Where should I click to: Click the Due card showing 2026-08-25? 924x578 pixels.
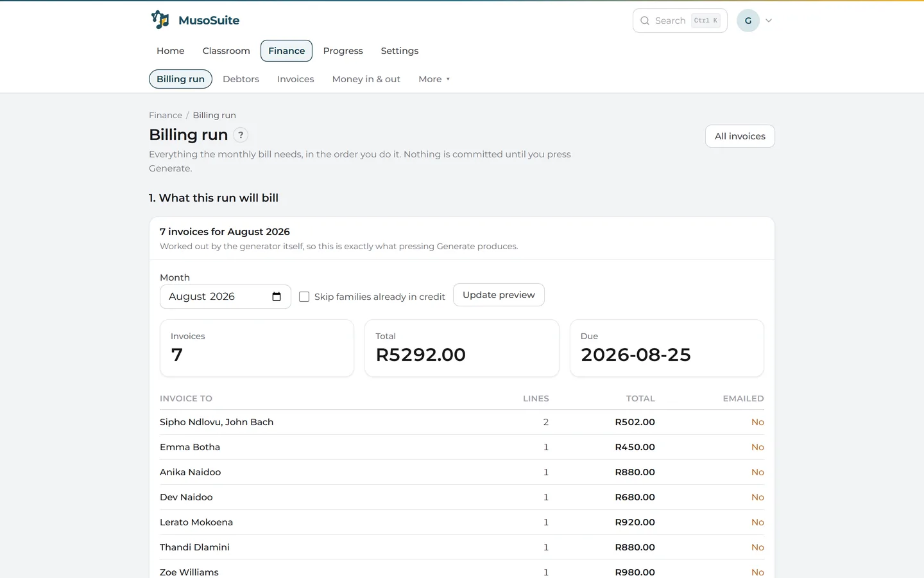(667, 348)
